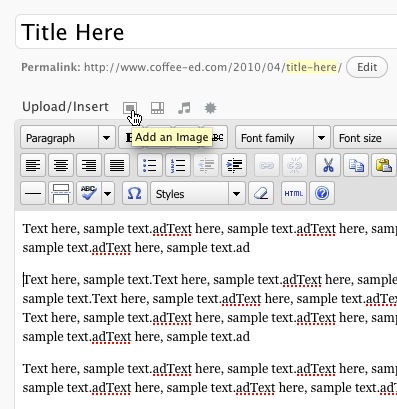Open the Paragraph format dropdown
The image size is (397, 409).
coord(68,137)
